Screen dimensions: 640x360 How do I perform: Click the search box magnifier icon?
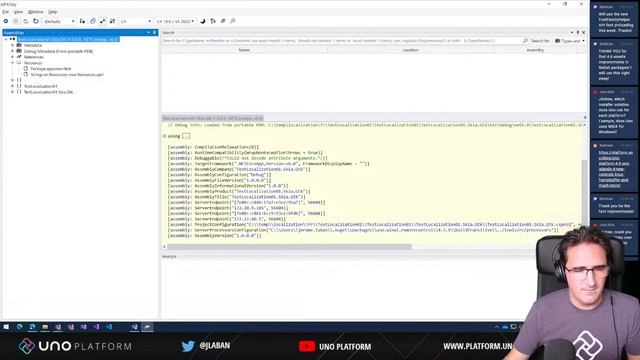pos(525,41)
